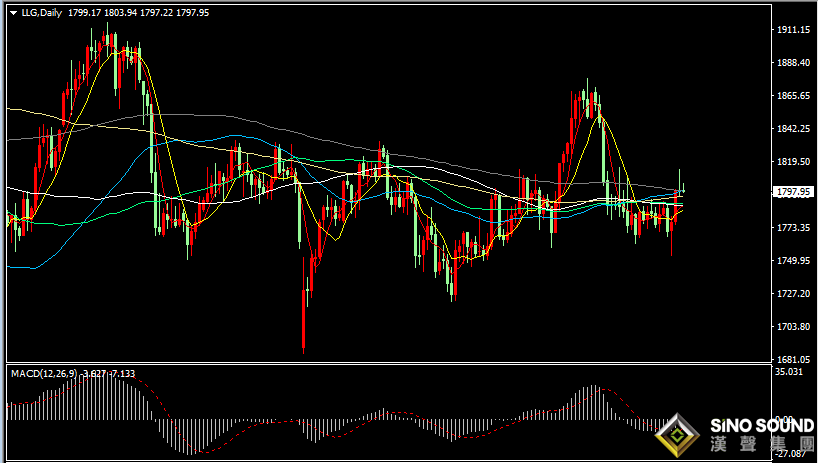Click the dropdown triangle beside LLG,Daily
Screen dimensions: 819x463
coord(12,12)
